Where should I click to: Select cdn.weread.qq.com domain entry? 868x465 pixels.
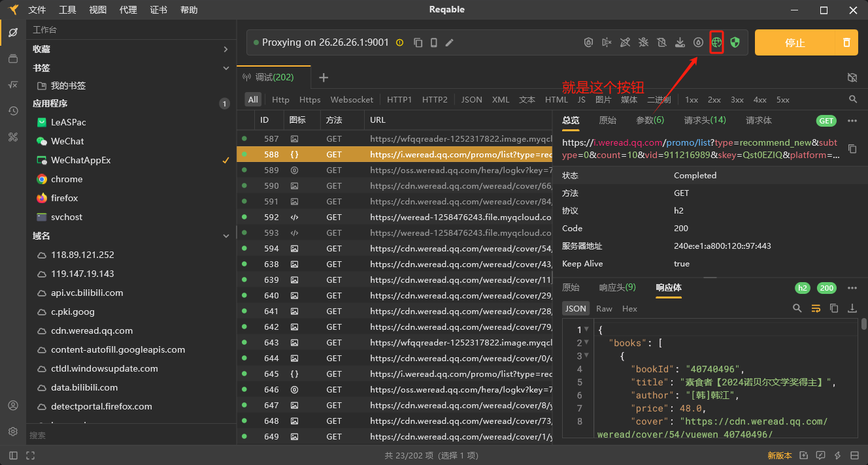pyautogui.click(x=131, y=330)
